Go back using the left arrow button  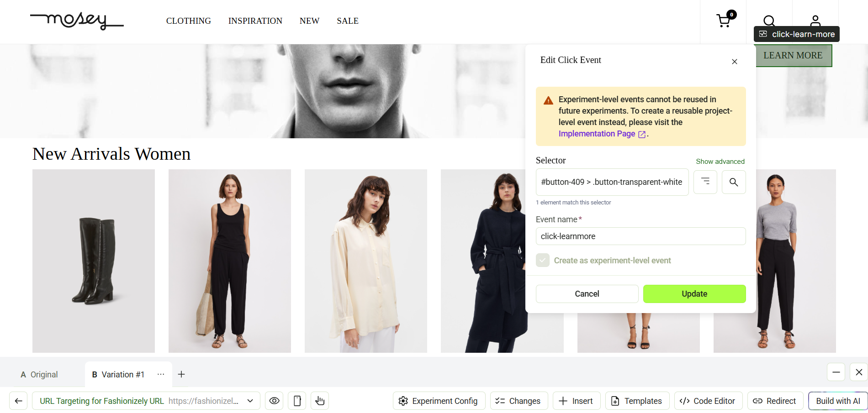coord(18,401)
